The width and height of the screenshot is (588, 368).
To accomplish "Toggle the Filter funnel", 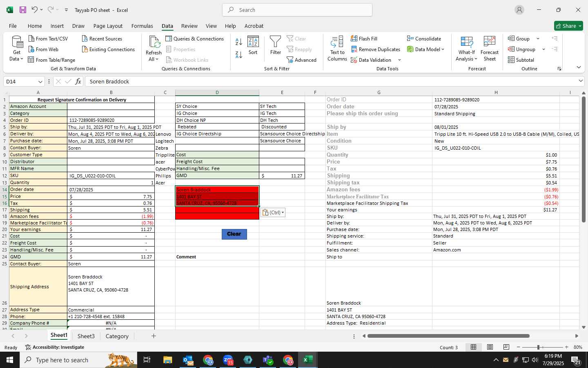I will pos(276,45).
